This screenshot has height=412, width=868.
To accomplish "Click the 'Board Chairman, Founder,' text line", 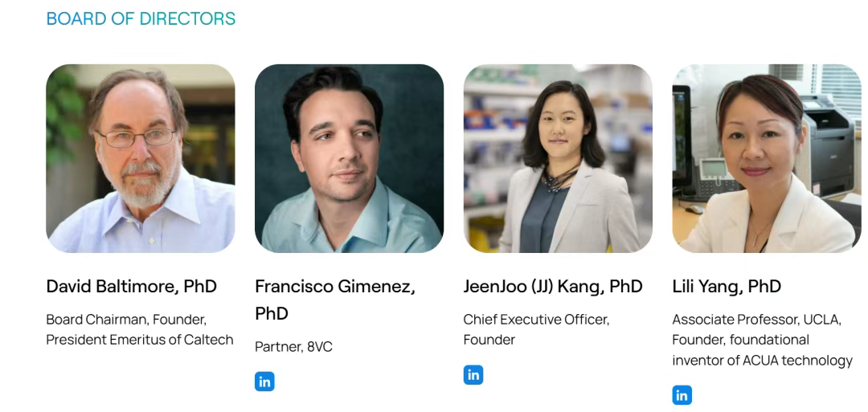I will pyautogui.click(x=126, y=320).
